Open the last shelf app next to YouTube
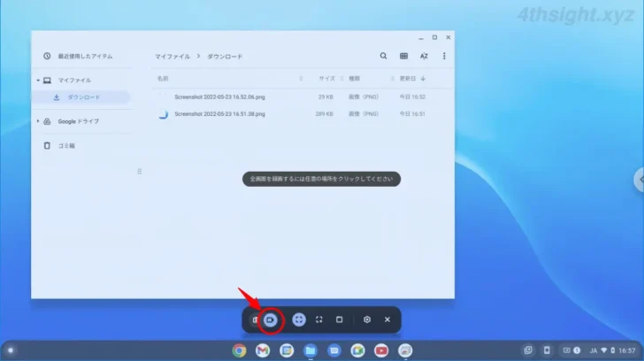This screenshot has height=361, width=644. [405, 350]
